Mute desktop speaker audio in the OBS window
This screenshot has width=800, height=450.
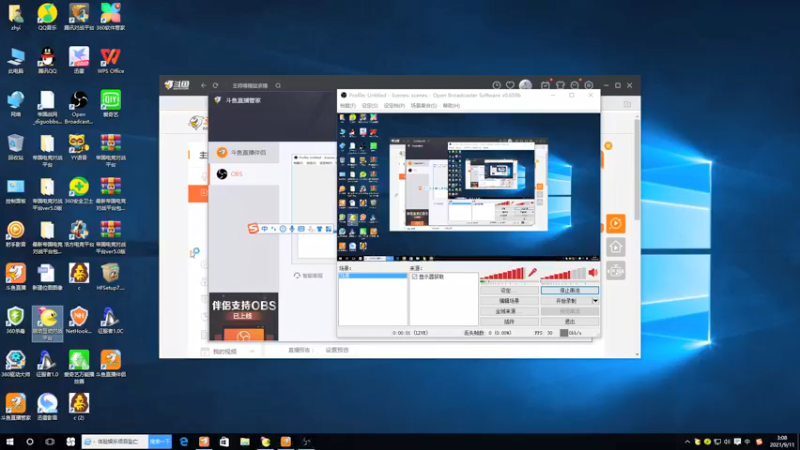593,272
